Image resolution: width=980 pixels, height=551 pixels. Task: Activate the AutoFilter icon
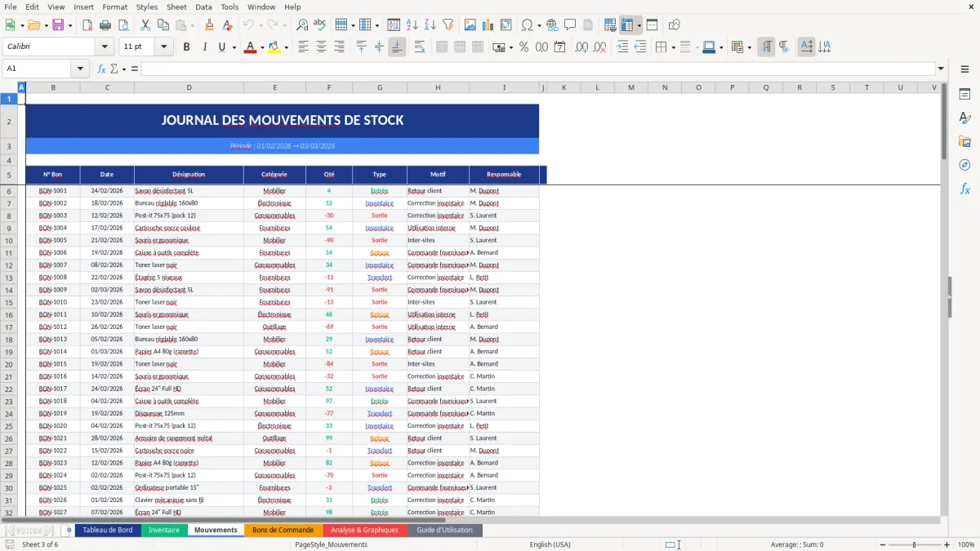[448, 24]
